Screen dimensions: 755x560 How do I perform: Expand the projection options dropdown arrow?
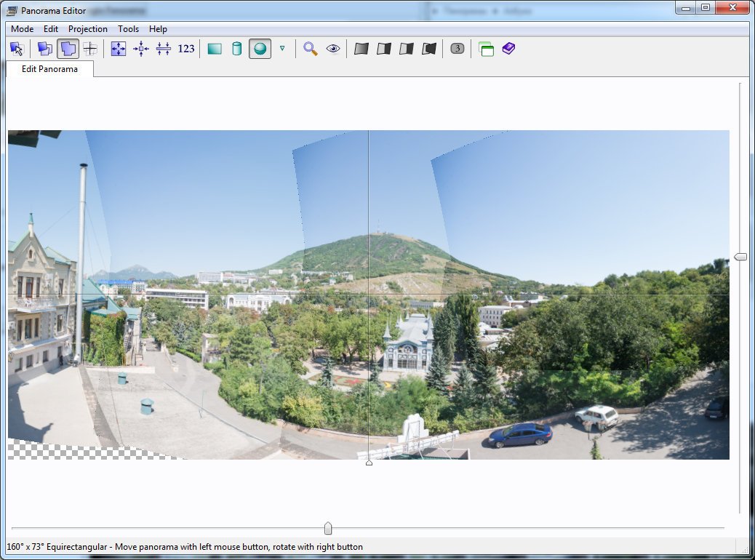[x=282, y=48]
